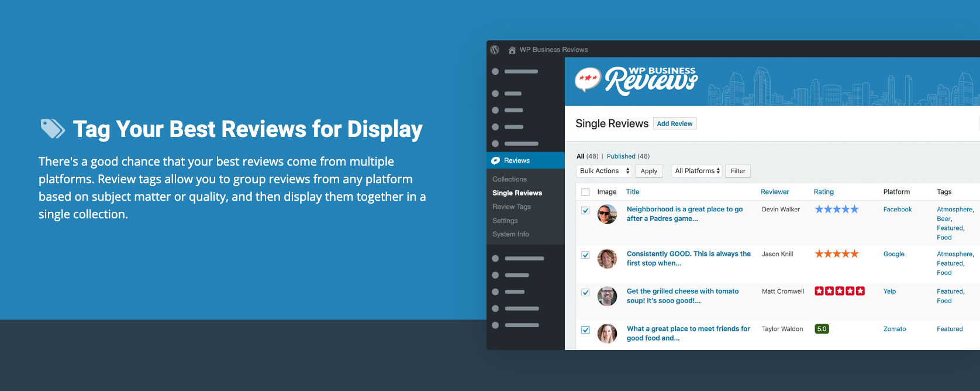980x391 pixels.
Task: Click the Beer tag on Devin Walker's review
Action: point(944,219)
